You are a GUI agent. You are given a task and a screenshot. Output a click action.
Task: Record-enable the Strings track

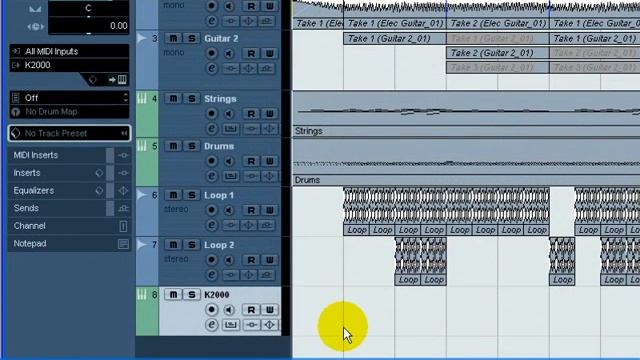pyautogui.click(x=211, y=113)
